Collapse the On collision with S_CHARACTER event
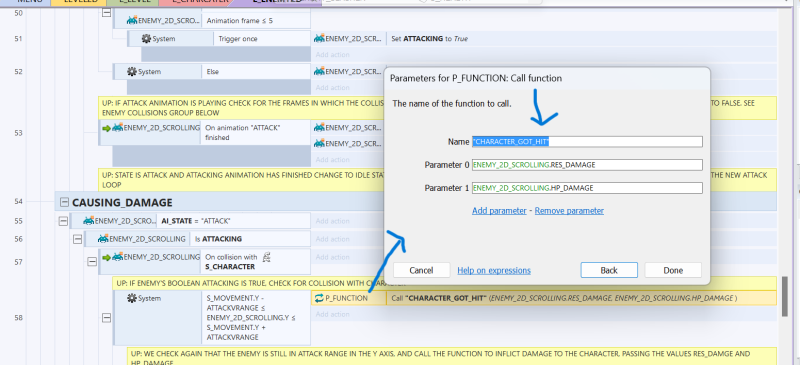Viewport: 800px width, 365px height. [x=92, y=261]
